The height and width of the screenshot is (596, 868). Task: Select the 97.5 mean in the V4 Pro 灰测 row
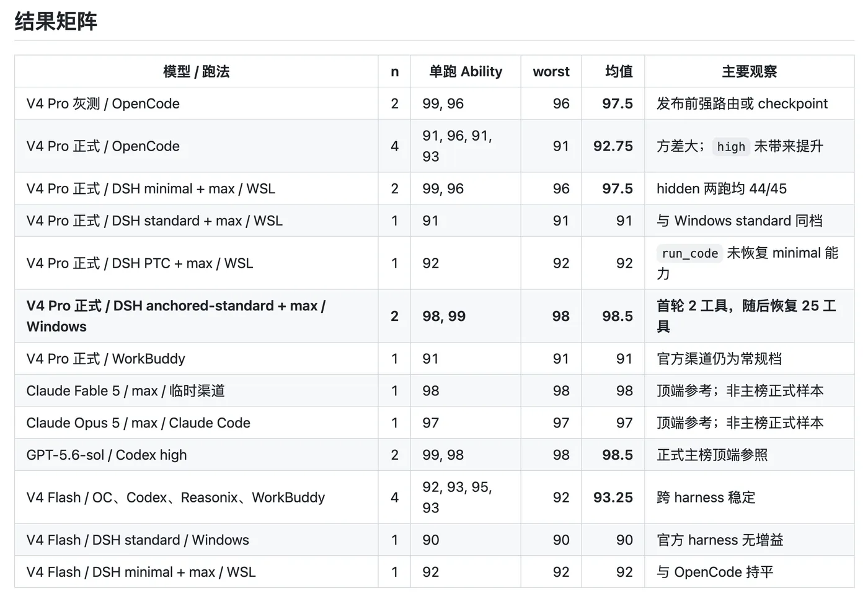[x=618, y=103]
